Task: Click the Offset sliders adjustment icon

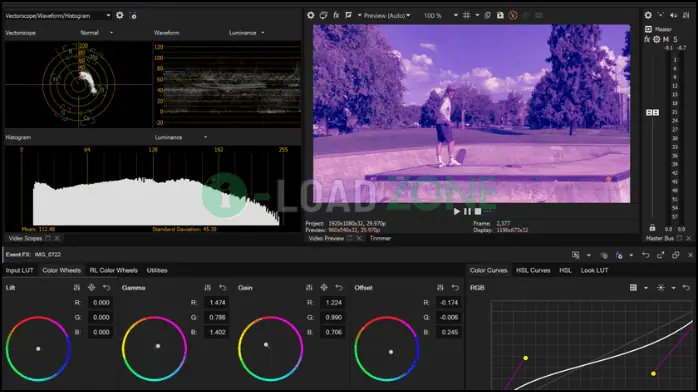Action: [440, 287]
